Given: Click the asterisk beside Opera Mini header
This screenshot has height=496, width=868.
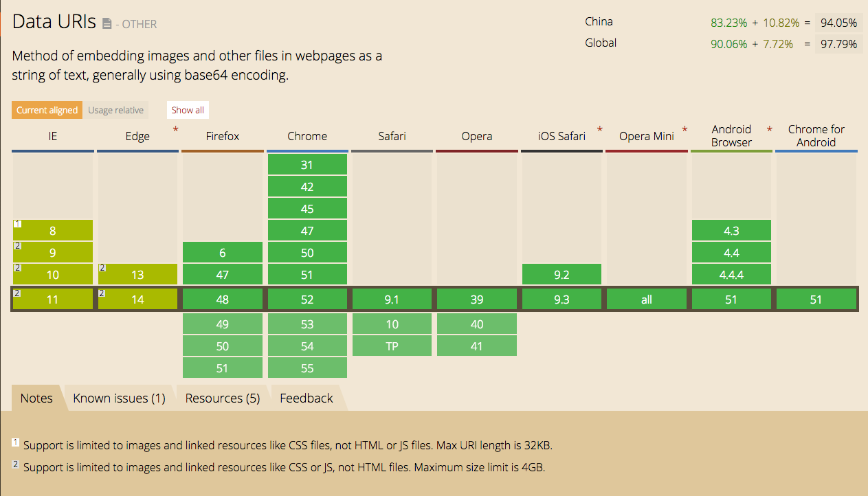Looking at the screenshot, I should click(685, 130).
